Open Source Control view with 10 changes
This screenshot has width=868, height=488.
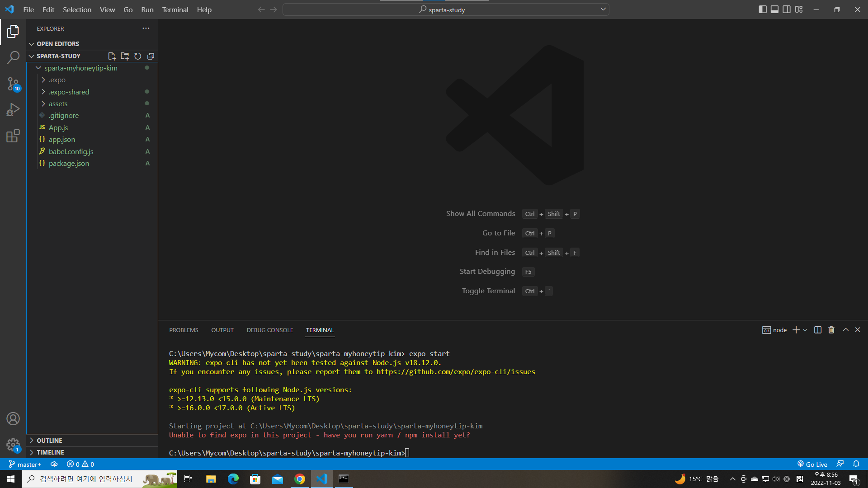tap(13, 84)
